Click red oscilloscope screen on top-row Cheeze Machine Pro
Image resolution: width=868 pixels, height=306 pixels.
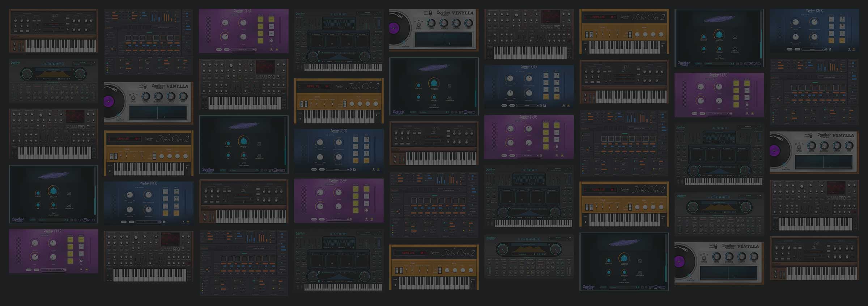coord(550,17)
